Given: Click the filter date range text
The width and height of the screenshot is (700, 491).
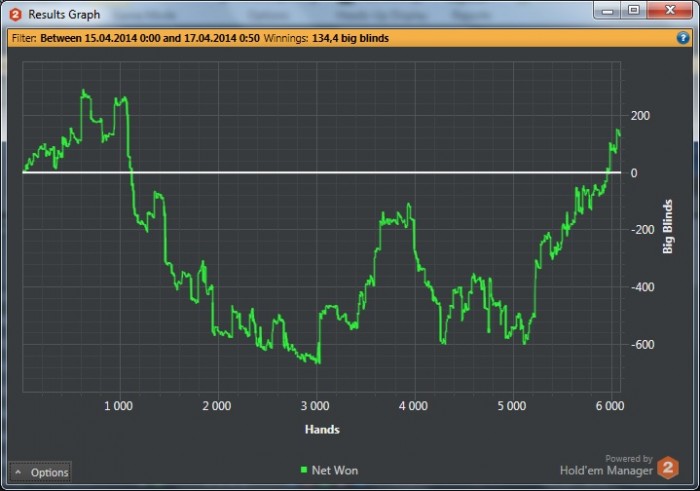Looking at the screenshot, I should coord(150,38).
